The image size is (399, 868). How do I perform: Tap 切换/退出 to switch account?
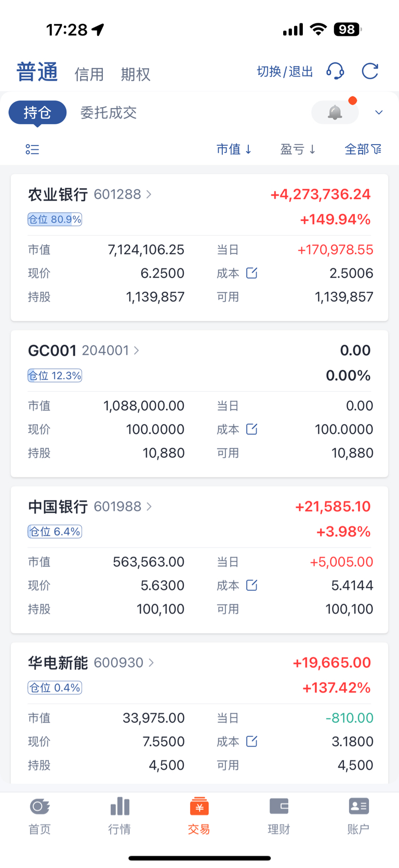coord(285,72)
